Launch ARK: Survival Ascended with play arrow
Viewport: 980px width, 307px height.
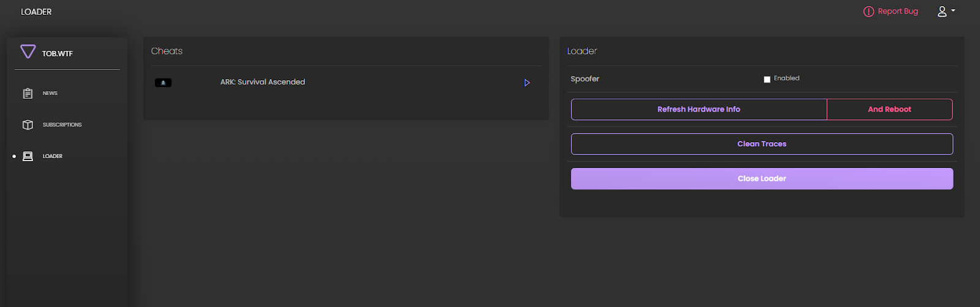click(527, 83)
